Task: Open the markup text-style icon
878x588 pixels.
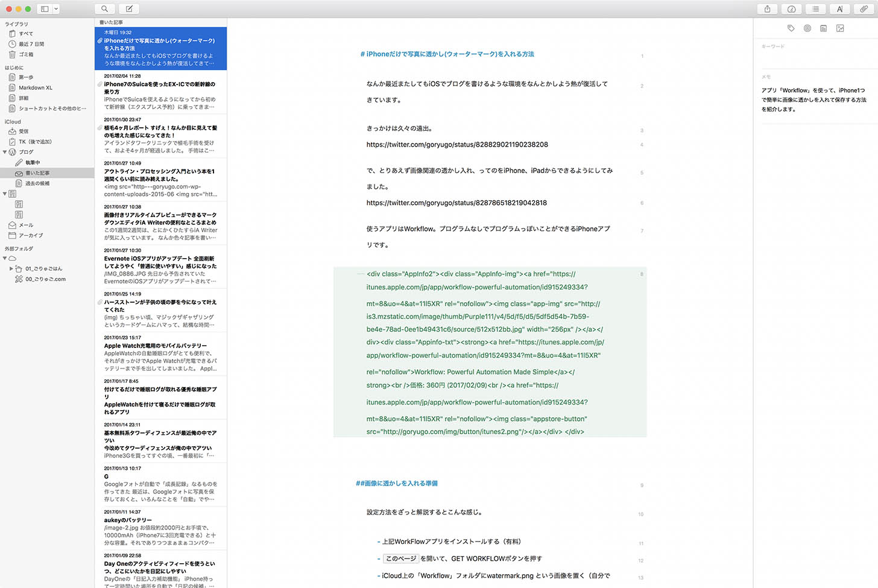Action: pos(839,9)
